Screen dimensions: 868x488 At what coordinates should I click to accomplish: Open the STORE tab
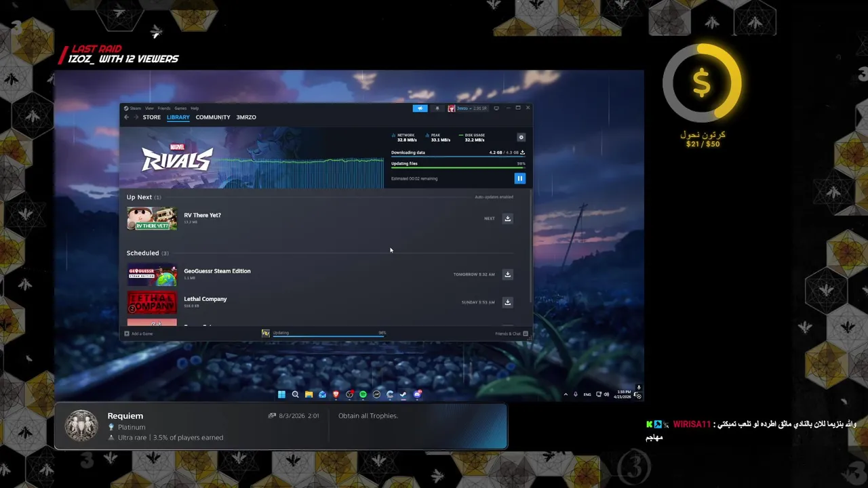tap(152, 117)
